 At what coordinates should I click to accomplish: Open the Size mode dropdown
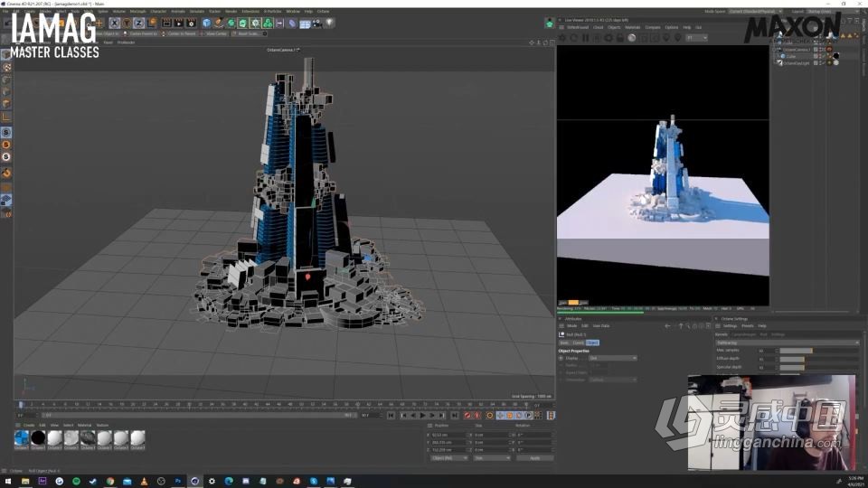(x=492, y=458)
